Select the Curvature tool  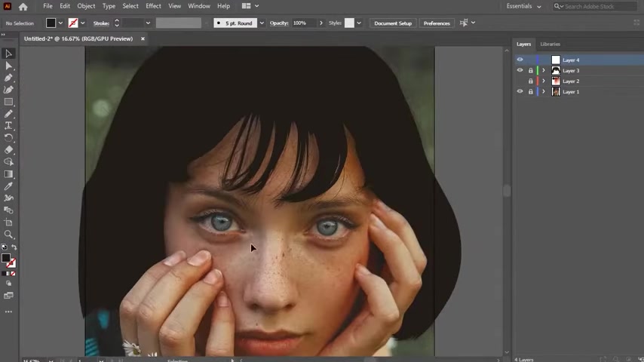point(8,90)
